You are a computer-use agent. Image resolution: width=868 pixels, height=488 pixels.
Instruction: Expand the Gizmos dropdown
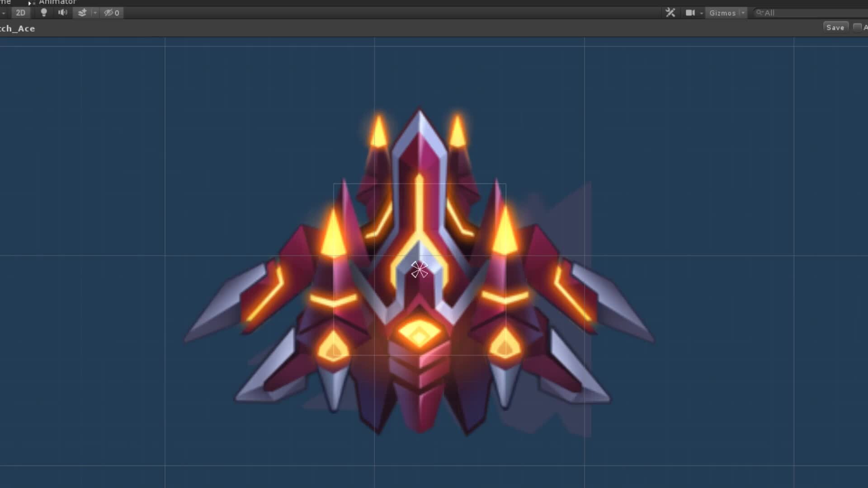pyautogui.click(x=744, y=13)
